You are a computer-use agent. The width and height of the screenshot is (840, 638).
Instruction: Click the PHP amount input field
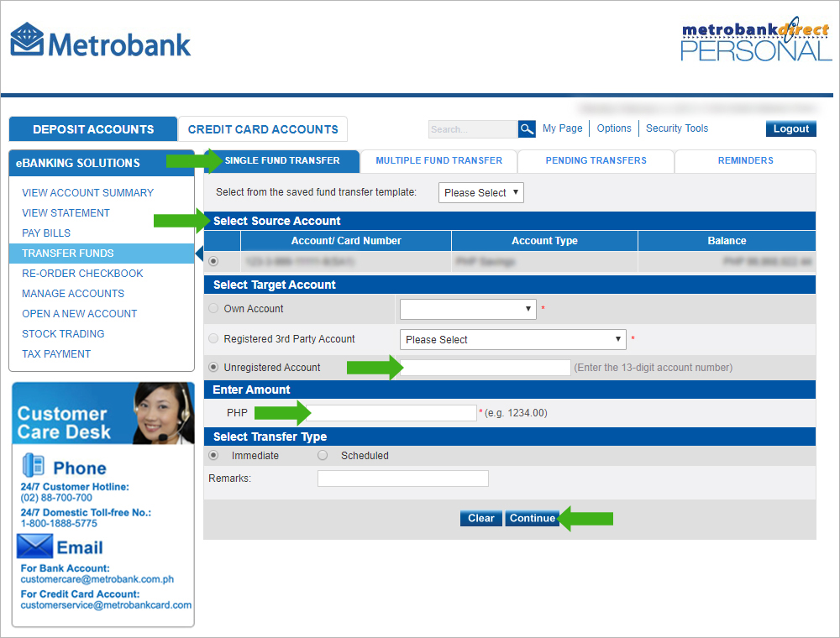click(x=391, y=413)
